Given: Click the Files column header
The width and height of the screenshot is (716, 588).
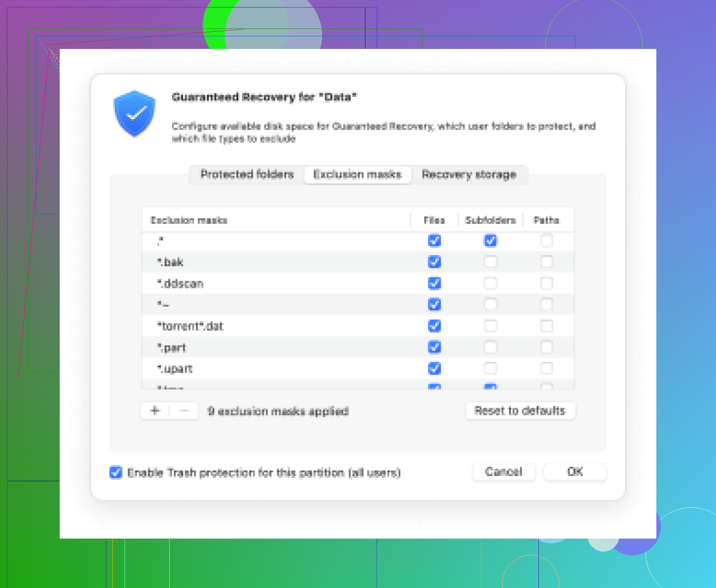Looking at the screenshot, I should (434, 220).
